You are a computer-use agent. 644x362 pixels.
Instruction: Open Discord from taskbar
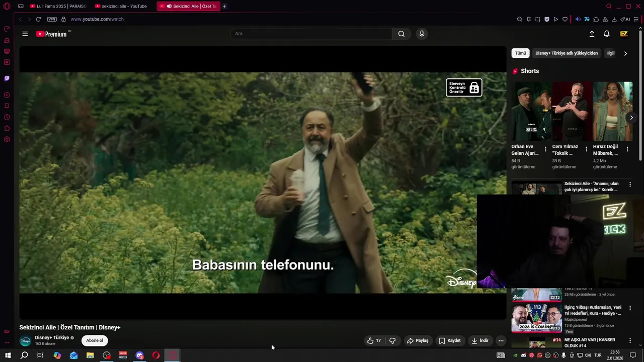[140, 355]
